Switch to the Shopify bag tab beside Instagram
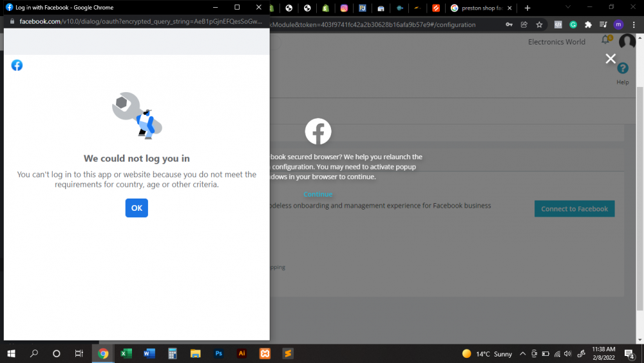 (326, 8)
